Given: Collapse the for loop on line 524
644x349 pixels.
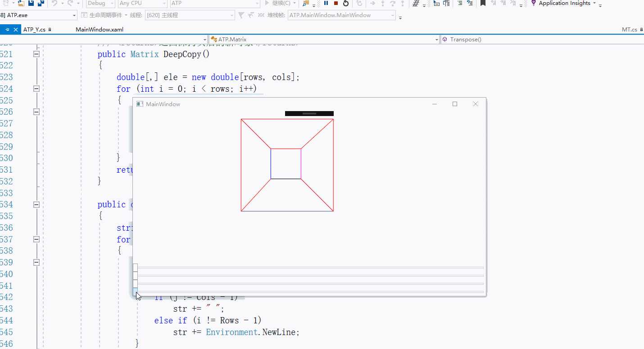Looking at the screenshot, I should (36, 89).
